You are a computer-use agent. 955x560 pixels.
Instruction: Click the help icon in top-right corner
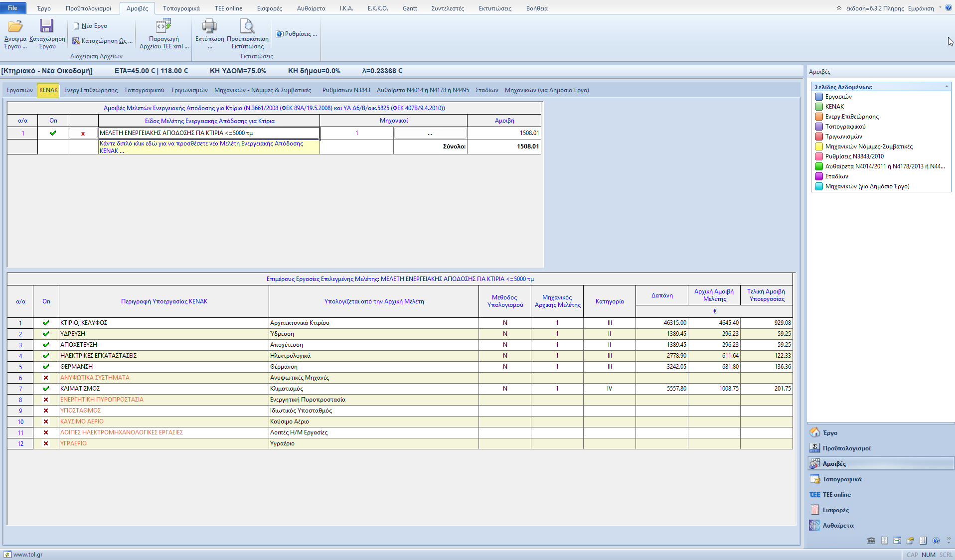point(949,8)
